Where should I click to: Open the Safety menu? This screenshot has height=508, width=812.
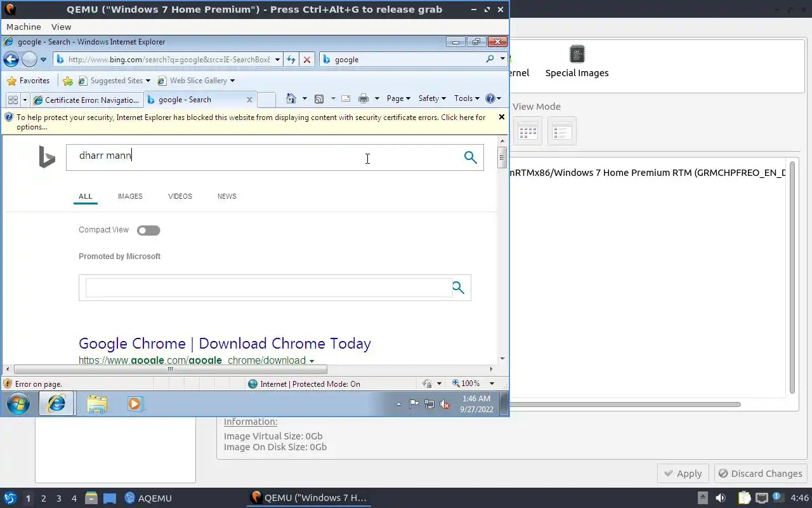point(431,98)
